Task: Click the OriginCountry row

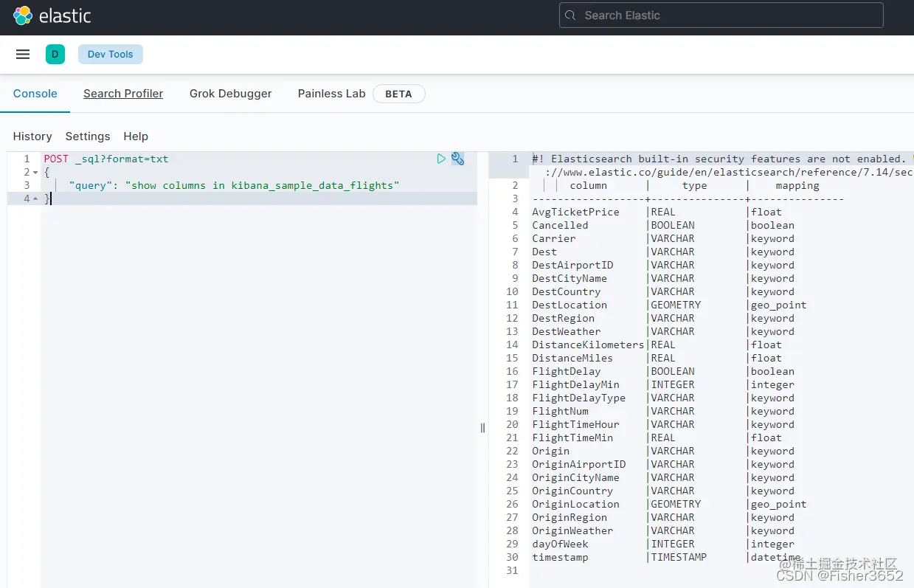Action: coord(663,491)
